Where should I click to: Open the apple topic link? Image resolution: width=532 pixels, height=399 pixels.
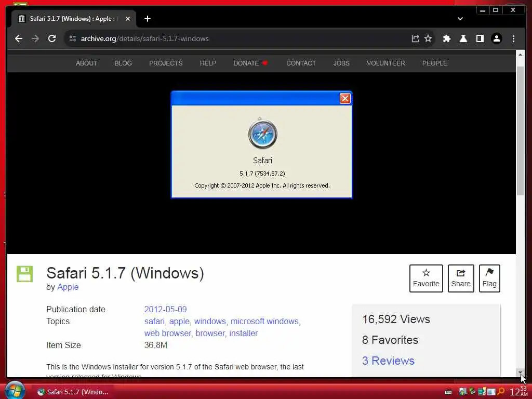click(x=179, y=321)
